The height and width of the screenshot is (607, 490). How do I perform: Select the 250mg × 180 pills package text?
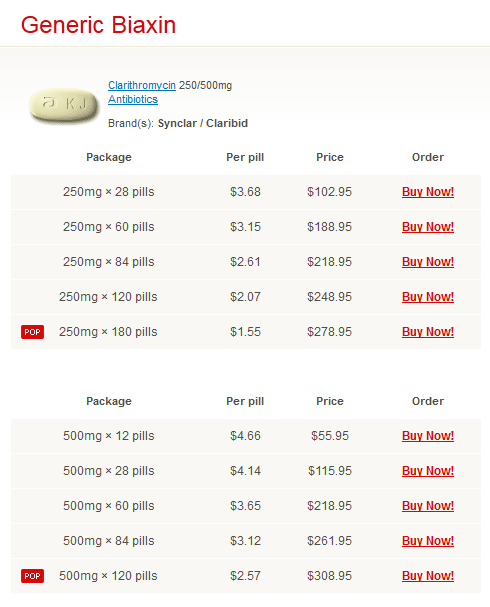point(108,332)
